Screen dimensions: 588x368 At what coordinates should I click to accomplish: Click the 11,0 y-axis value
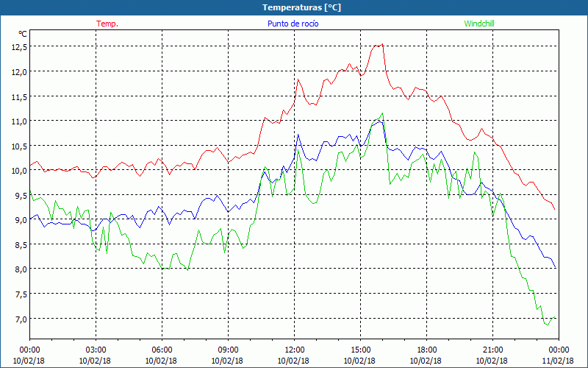[x=19, y=121]
